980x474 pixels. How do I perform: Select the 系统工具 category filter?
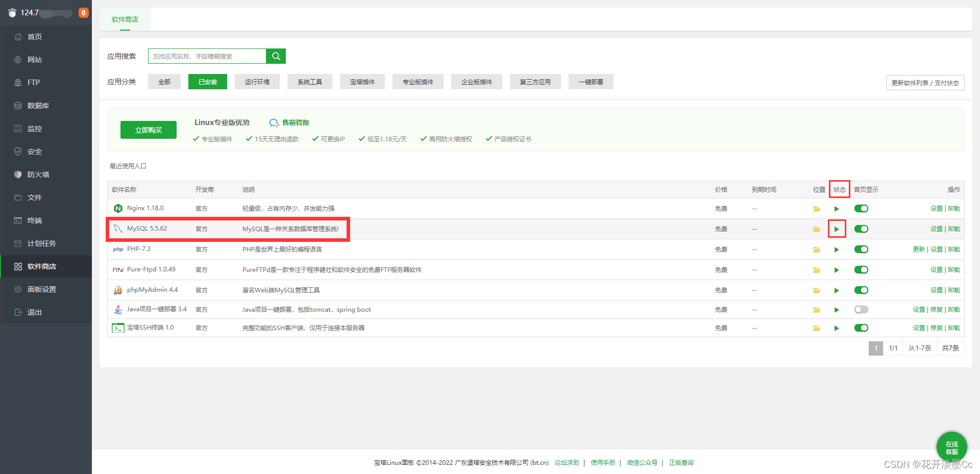(x=310, y=82)
